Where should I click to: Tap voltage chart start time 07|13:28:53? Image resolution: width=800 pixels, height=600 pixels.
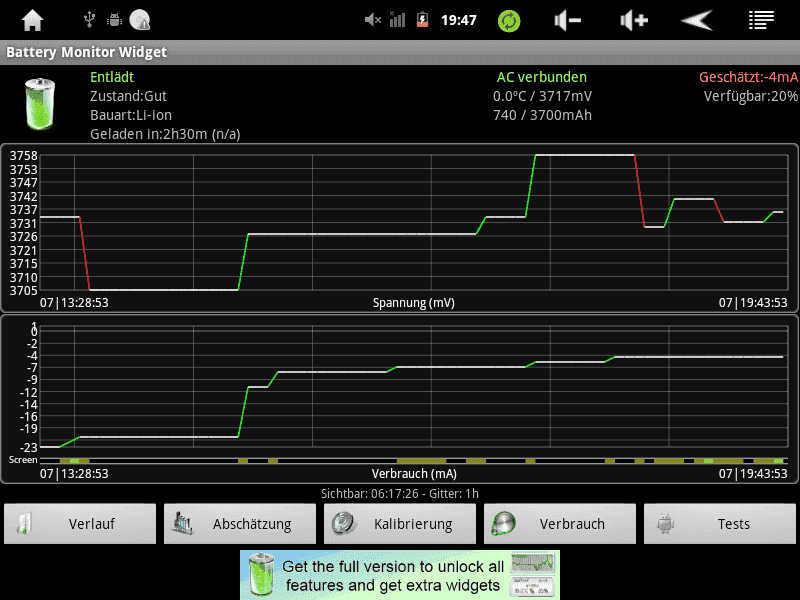(x=74, y=303)
